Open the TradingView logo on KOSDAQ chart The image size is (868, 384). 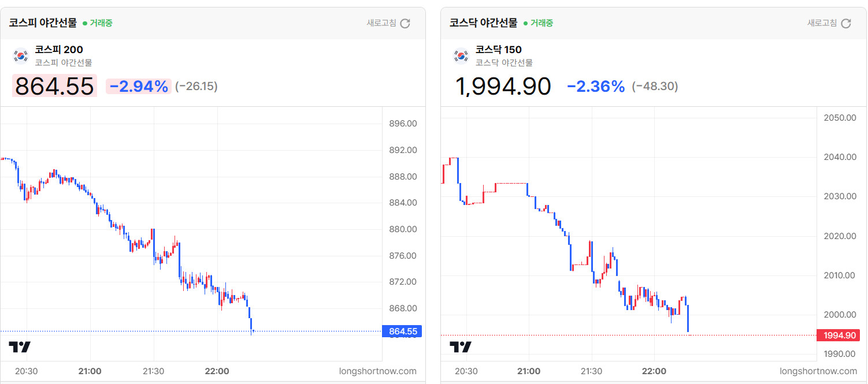461,347
